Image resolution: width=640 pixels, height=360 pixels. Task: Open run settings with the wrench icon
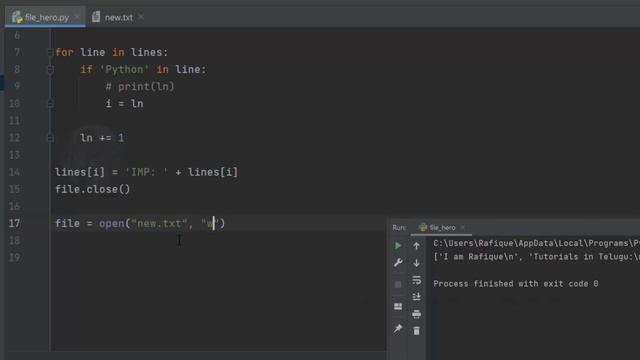point(398,262)
